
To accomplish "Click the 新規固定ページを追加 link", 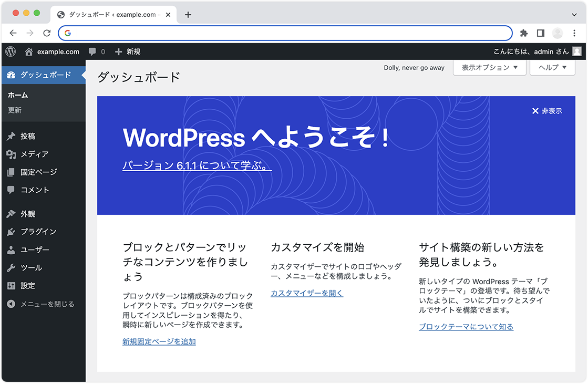I will (x=159, y=341).
